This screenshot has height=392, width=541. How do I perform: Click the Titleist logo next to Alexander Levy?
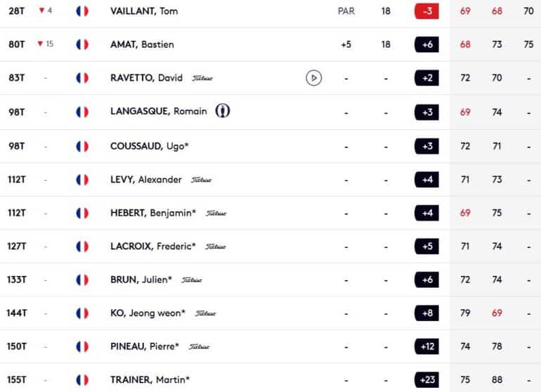(x=202, y=180)
